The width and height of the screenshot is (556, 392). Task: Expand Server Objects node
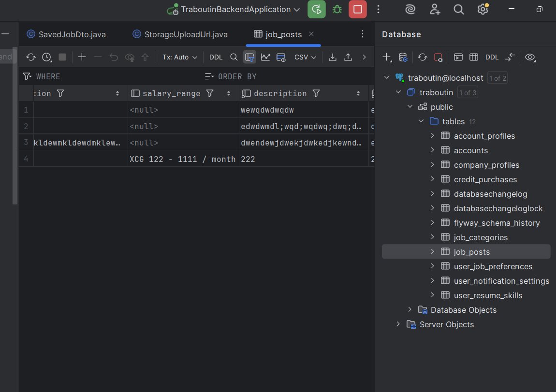[398, 324]
